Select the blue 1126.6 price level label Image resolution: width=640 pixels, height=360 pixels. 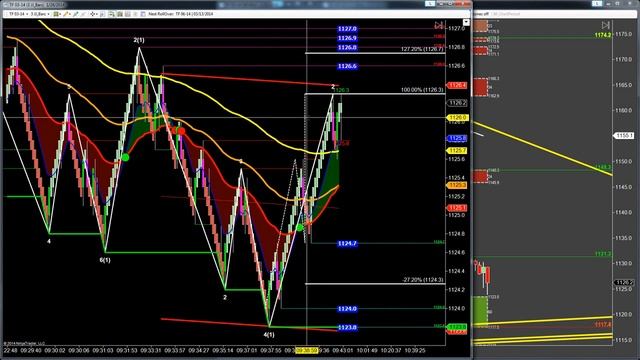point(347,66)
